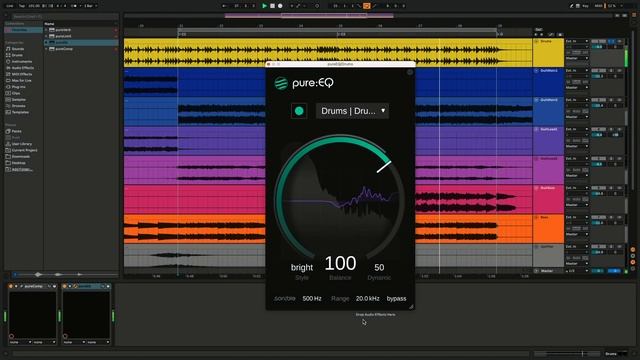The image size is (640, 360).
Task: Open the Drums profile dropdown in pure:EQ
Action: click(x=352, y=111)
